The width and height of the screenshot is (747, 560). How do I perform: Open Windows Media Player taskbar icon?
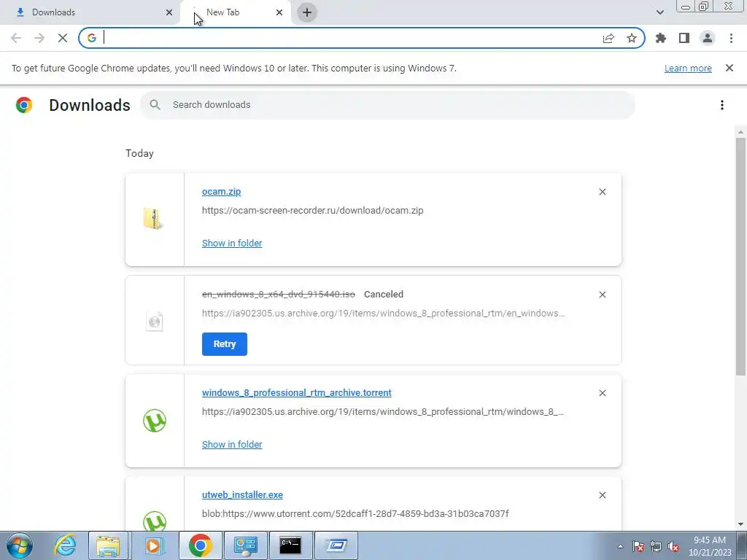click(x=153, y=545)
